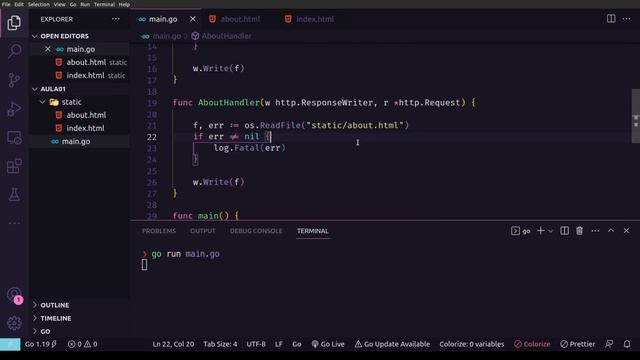Click Prettier status bar item
Screen dimensions: 640x360
pos(578,344)
